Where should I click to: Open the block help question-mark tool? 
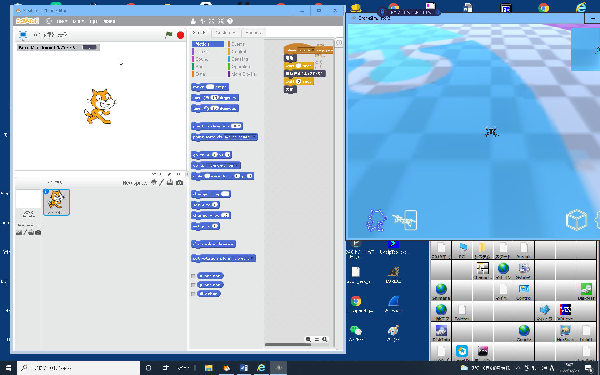pyautogui.click(x=230, y=21)
